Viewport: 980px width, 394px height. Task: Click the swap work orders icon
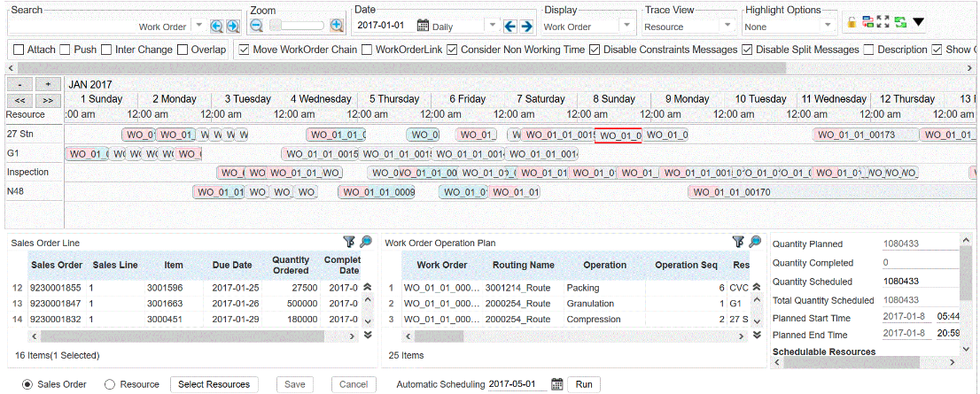tap(867, 22)
